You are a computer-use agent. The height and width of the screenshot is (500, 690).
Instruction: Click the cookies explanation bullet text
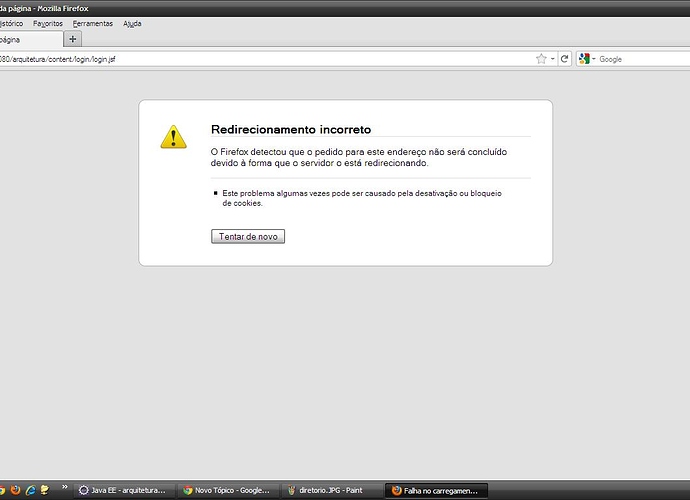pyautogui.click(x=362, y=198)
